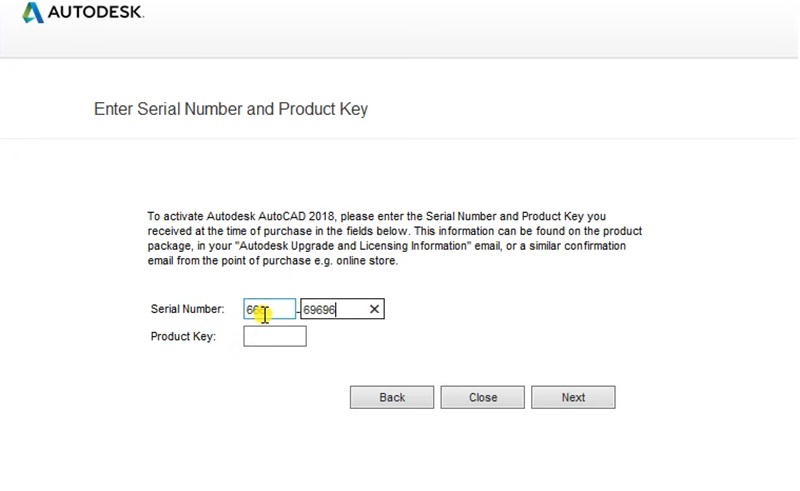Click the Product Key input field
The image size is (800, 491).
274,336
